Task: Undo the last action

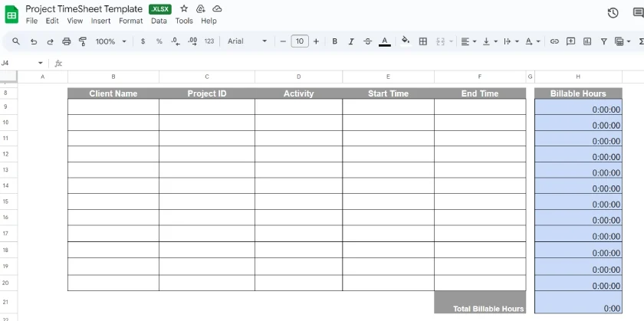Action: click(x=34, y=41)
